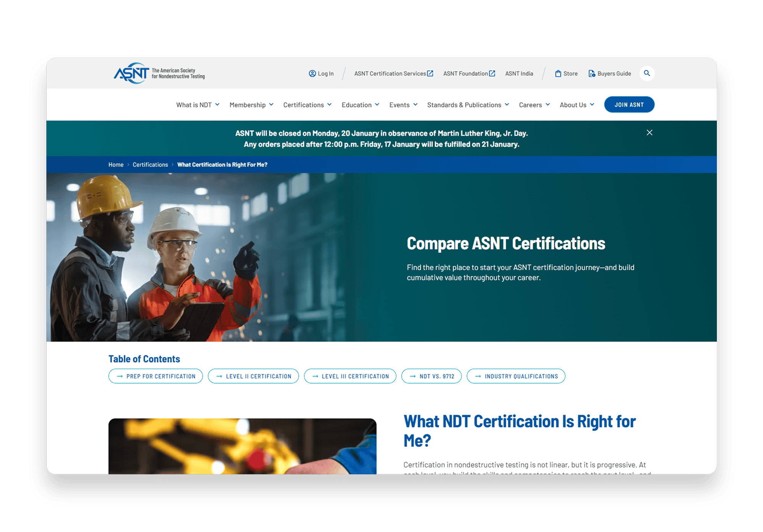Viewport: 763px width, 532px height.
Task: Jump to Level III Certification section
Action: 350,376
